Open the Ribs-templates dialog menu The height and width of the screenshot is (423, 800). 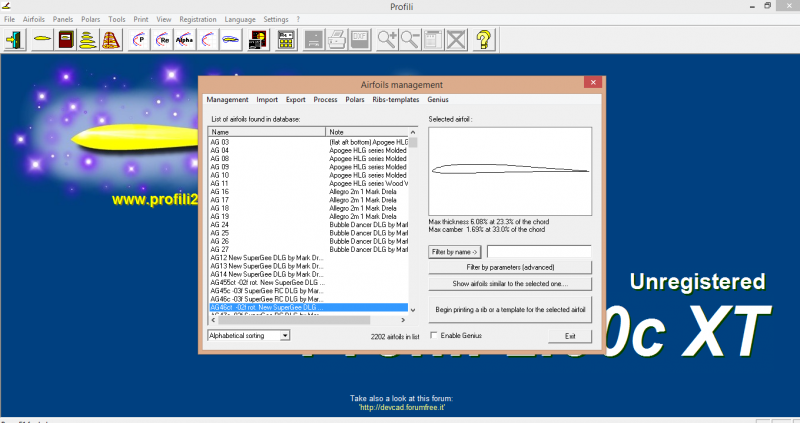396,100
